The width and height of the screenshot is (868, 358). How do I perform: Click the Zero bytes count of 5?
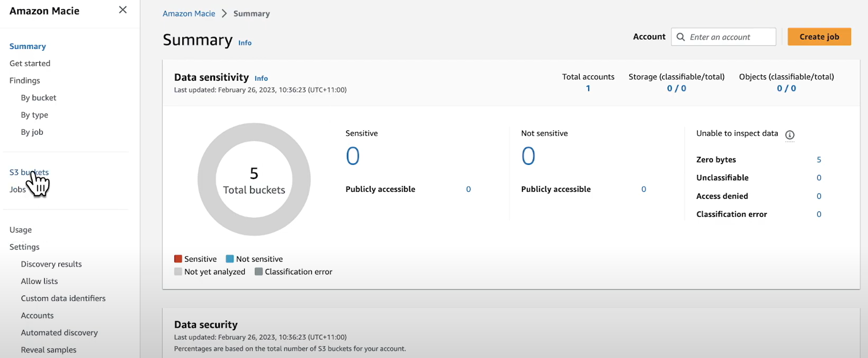[819, 160]
